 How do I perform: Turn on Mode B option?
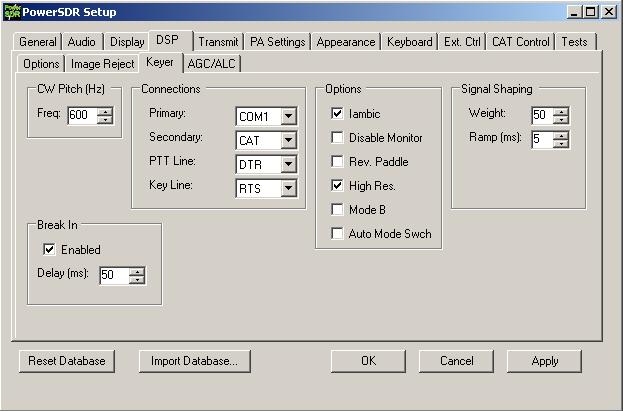(337, 209)
